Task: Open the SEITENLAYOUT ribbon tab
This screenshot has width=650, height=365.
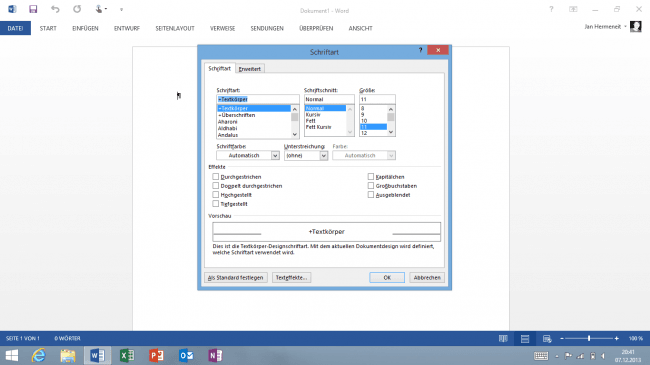Action: point(175,28)
